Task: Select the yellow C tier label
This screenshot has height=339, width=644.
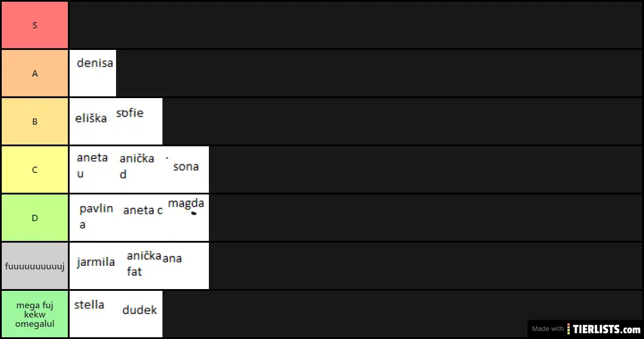Action: pos(35,169)
